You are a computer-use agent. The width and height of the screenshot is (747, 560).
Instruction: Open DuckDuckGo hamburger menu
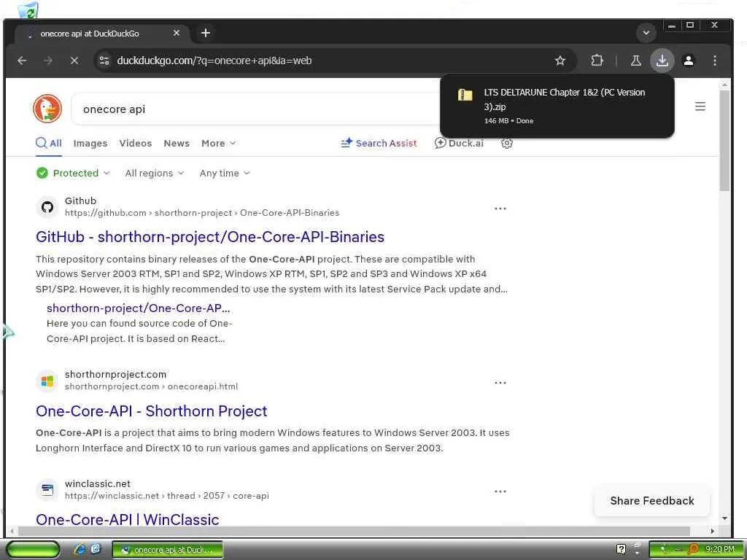[x=700, y=106]
